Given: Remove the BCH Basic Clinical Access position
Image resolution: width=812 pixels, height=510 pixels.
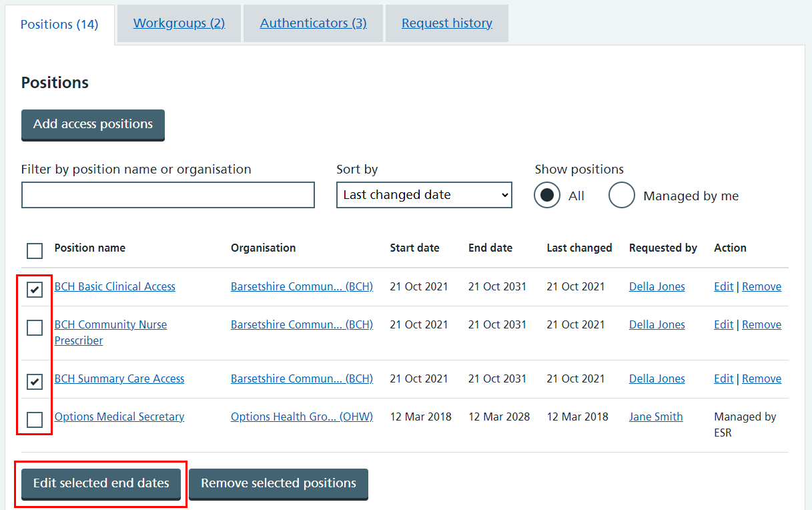Looking at the screenshot, I should (761, 286).
